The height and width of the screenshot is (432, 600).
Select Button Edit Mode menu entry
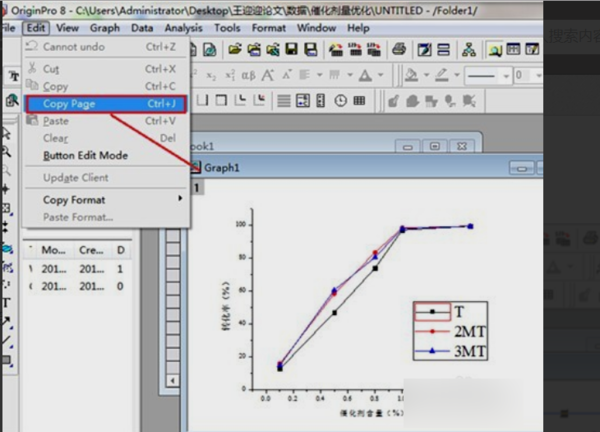106,156
